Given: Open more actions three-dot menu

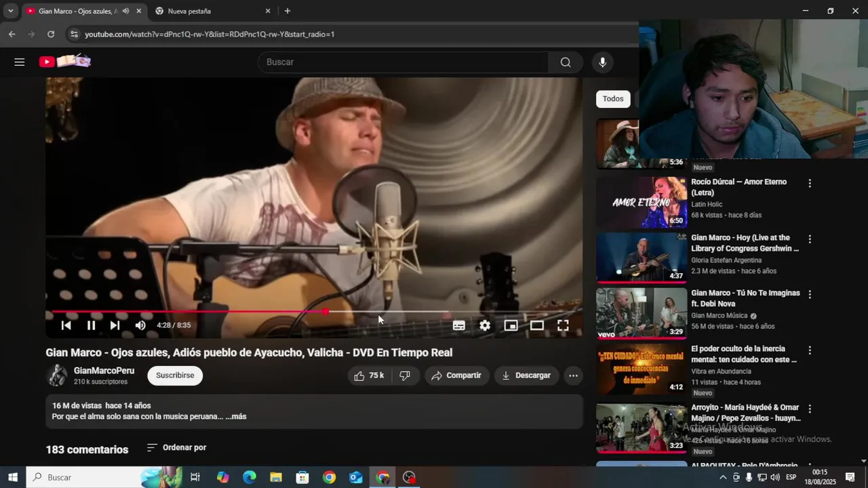Looking at the screenshot, I should [573, 375].
